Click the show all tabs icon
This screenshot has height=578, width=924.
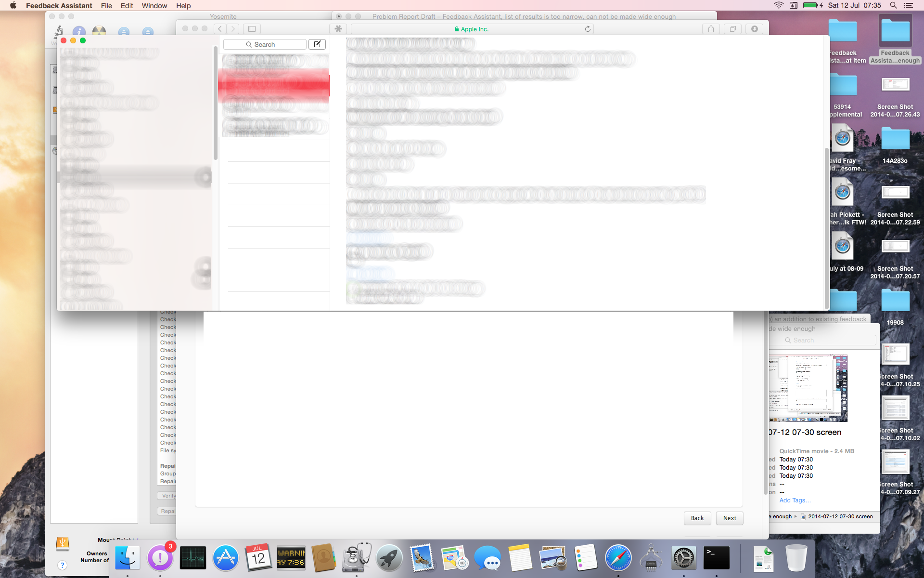point(732,29)
